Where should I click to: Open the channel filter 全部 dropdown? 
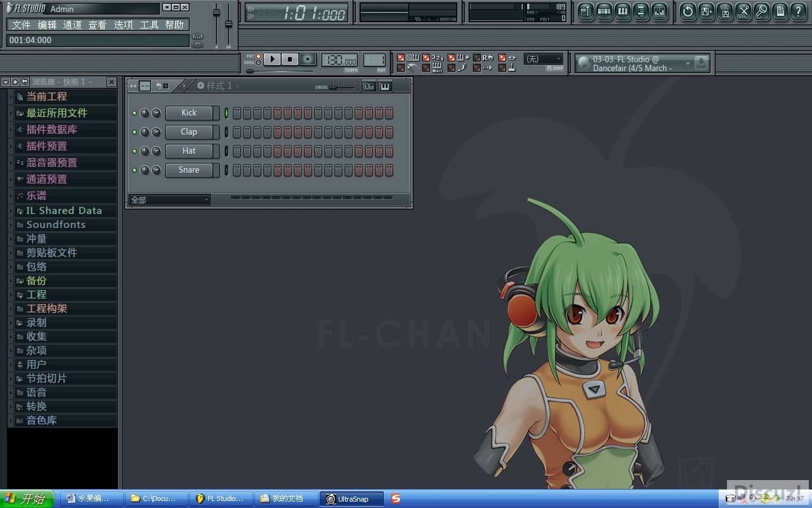(169, 199)
